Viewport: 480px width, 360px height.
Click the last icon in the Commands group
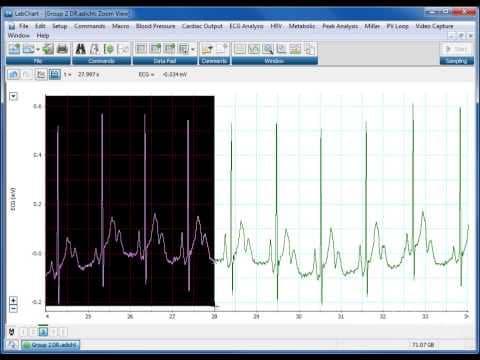[x=123, y=49]
